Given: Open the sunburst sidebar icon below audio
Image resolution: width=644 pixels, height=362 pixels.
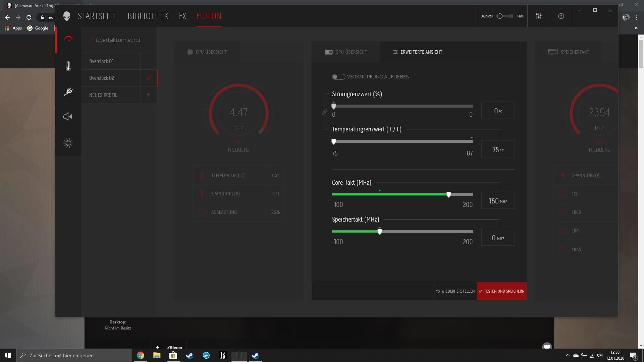Looking at the screenshot, I should 68,143.
